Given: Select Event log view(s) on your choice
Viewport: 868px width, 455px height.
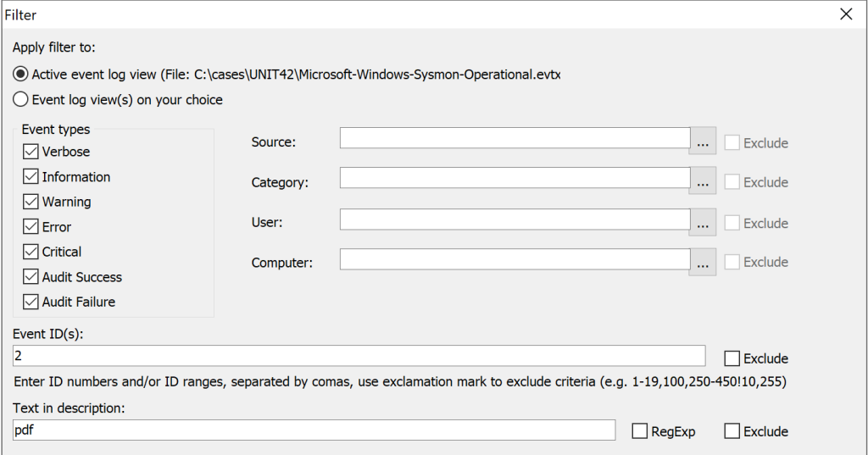Looking at the screenshot, I should (x=20, y=100).
